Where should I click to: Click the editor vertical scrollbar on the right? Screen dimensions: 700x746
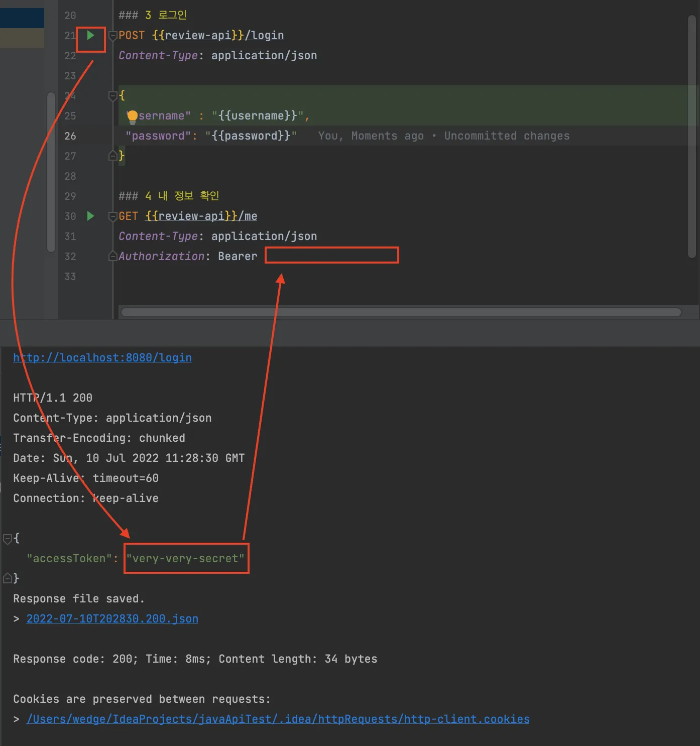tap(692, 136)
